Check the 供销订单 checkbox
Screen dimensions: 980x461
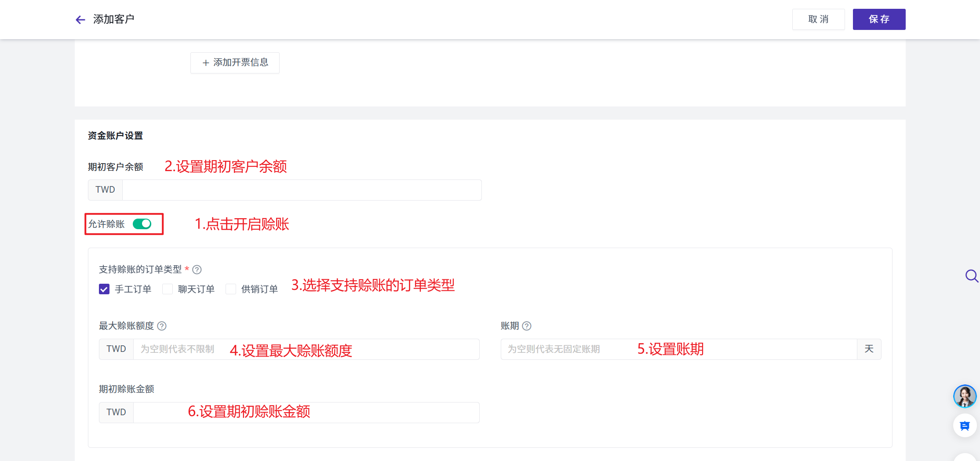(x=231, y=289)
